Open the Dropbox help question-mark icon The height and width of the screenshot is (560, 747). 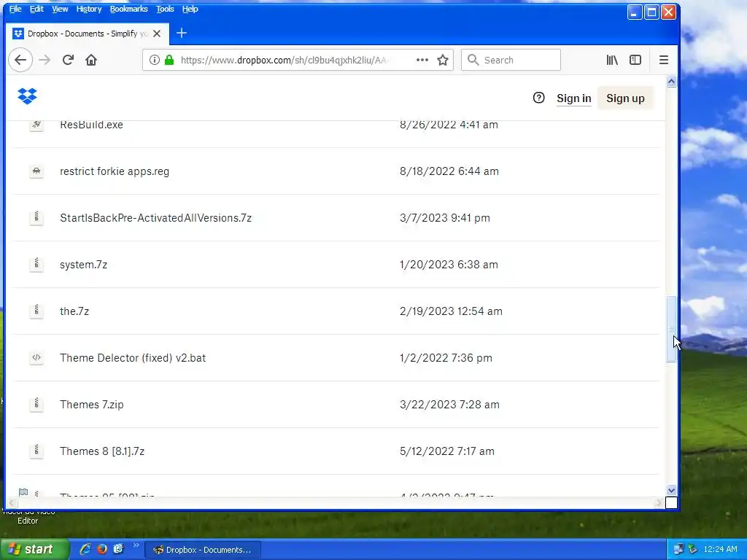538,98
